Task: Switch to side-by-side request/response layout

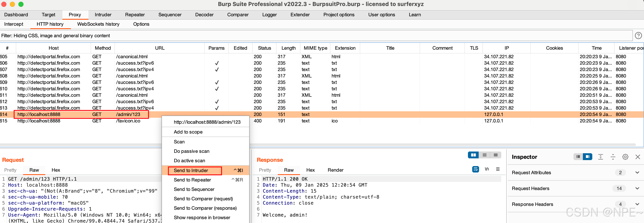Action: [473, 155]
